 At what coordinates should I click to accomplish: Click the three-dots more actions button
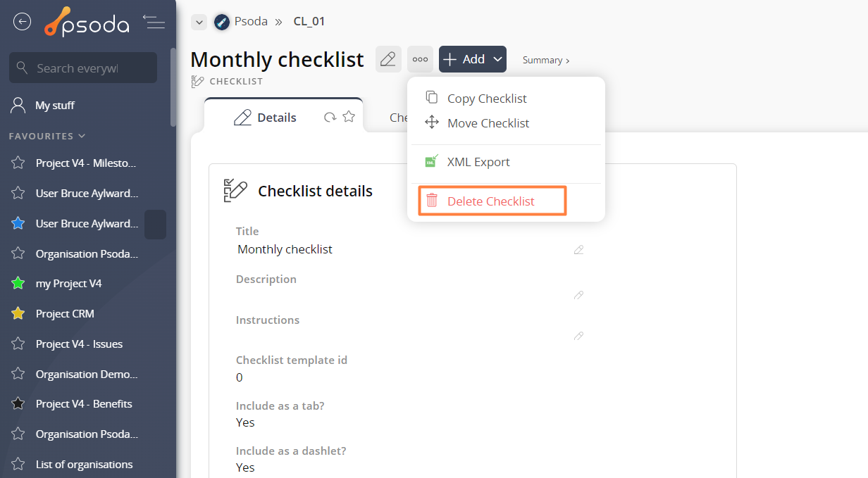(420, 59)
